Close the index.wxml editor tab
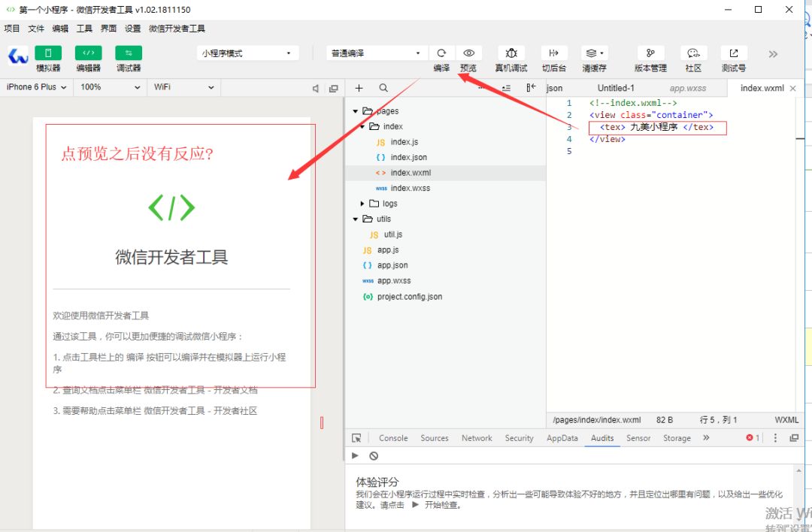 tap(793, 89)
